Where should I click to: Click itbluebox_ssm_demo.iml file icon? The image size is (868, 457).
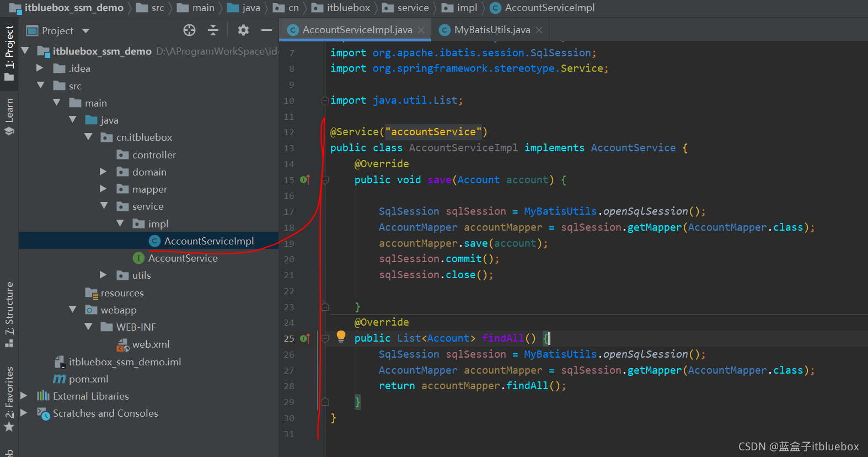[60, 362]
